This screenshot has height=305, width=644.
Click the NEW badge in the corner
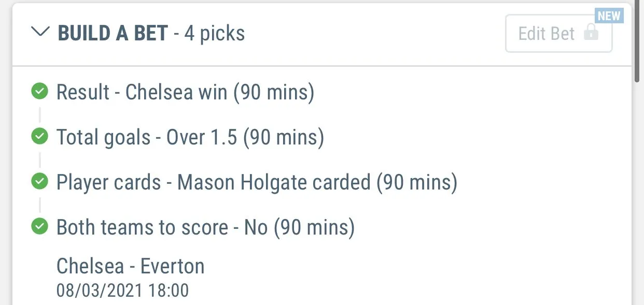coord(609,16)
